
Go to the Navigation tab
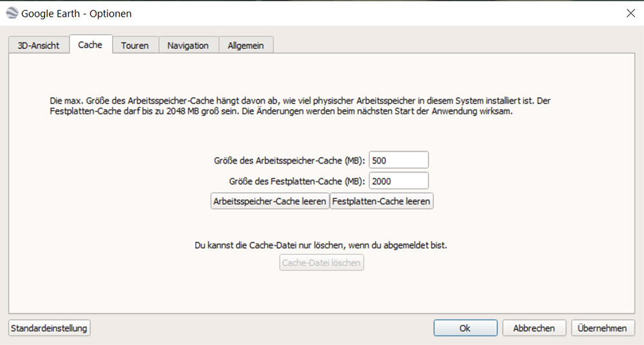[188, 46]
